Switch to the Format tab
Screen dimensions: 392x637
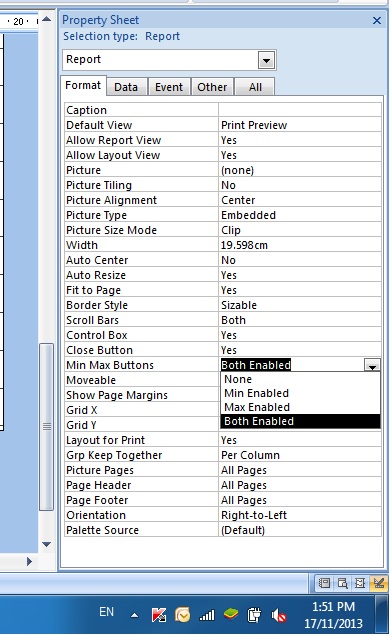(83, 86)
